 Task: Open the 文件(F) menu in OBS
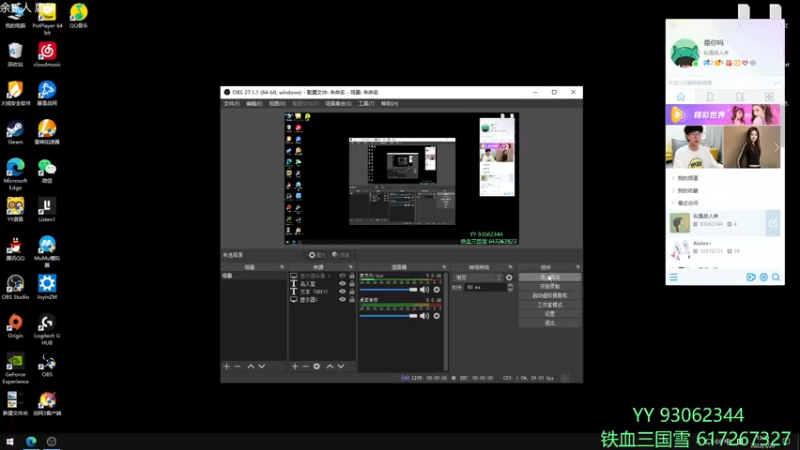click(x=231, y=104)
